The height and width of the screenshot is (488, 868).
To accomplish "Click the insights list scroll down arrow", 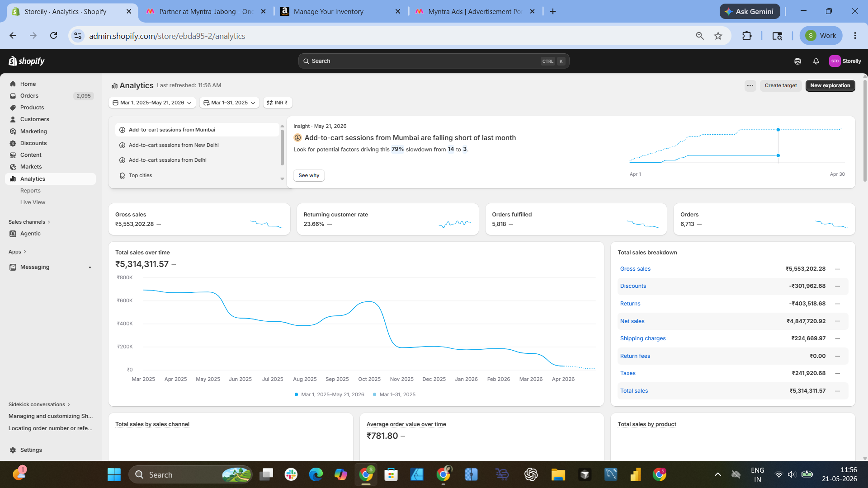I will 282,179.
